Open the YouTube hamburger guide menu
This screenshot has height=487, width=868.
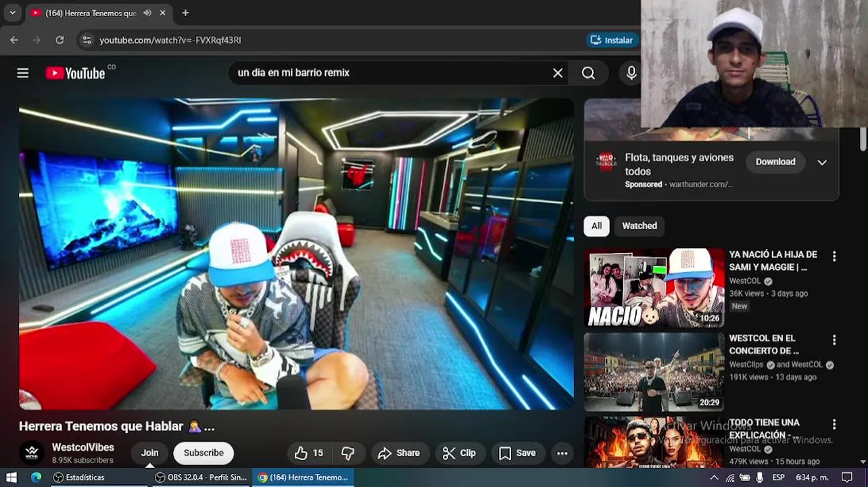(23, 73)
